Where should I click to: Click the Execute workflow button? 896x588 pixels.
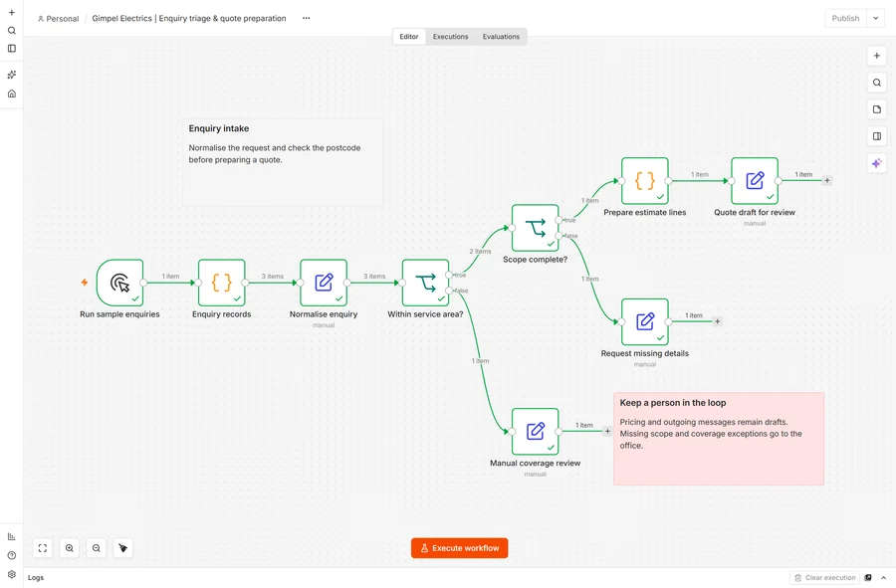(x=459, y=548)
